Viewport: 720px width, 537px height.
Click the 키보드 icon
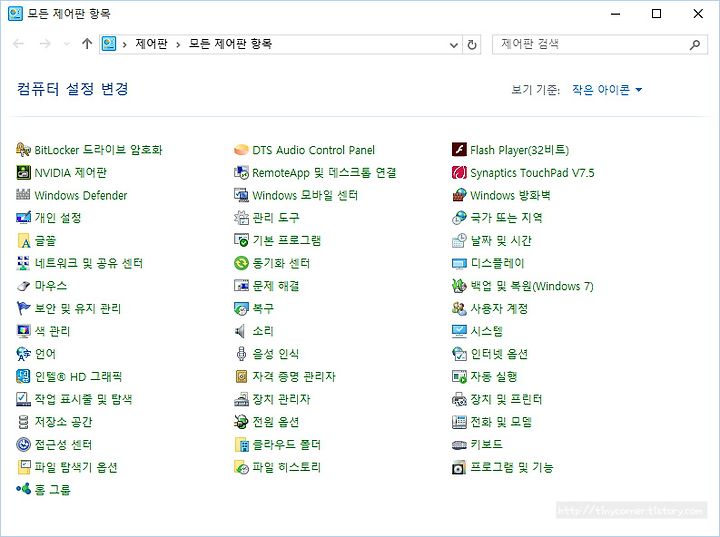[x=459, y=445]
